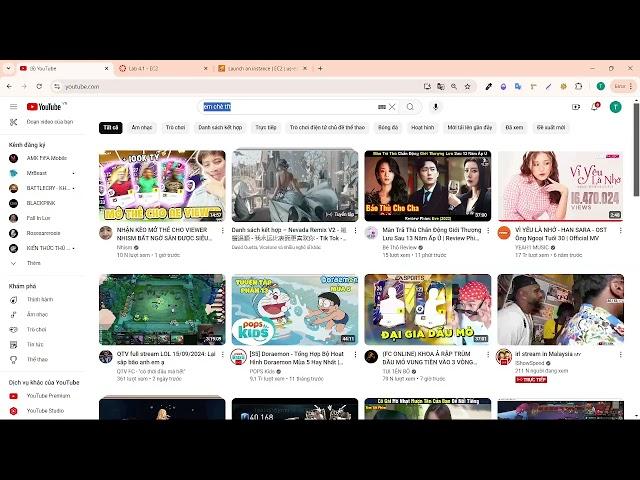
Task: Open the Chrome tab search dropdown arrow
Action: click(8, 69)
